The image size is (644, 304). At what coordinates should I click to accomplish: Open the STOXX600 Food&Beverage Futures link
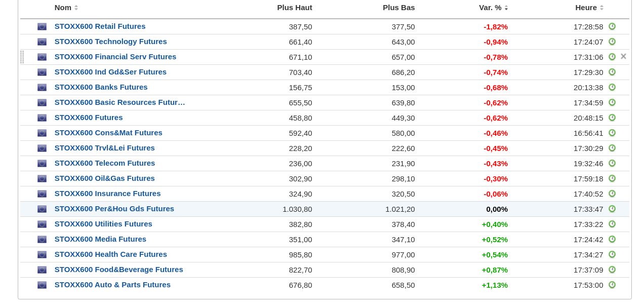point(118,270)
